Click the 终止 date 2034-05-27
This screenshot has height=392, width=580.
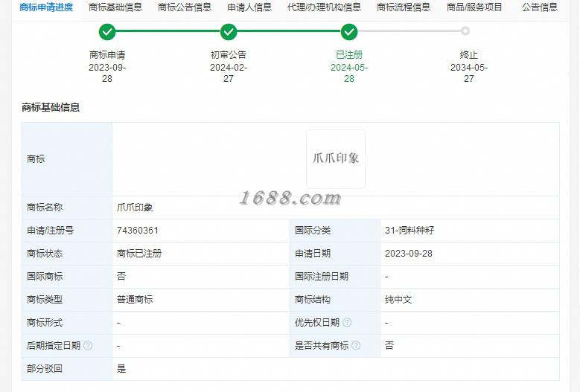pyautogui.click(x=468, y=73)
